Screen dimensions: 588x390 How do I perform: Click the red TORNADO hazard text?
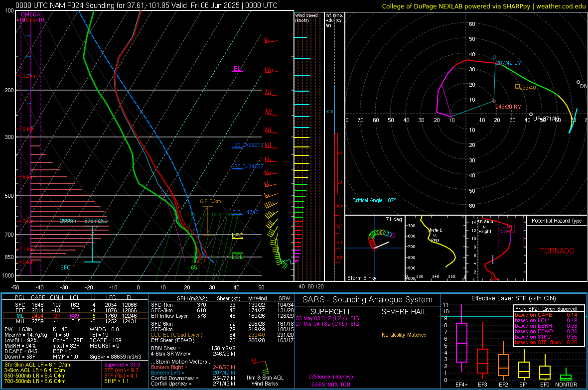click(557, 251)
